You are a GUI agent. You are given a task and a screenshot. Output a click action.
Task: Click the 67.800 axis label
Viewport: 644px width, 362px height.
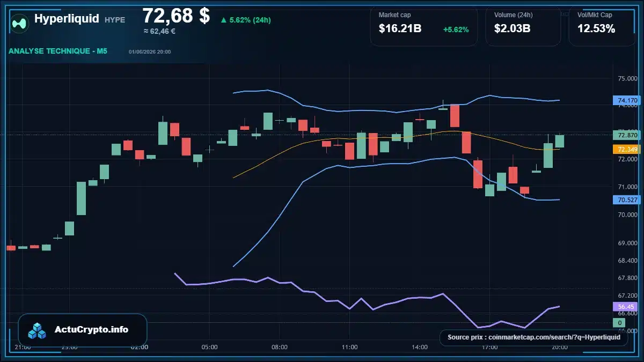[x=627, y=278]
